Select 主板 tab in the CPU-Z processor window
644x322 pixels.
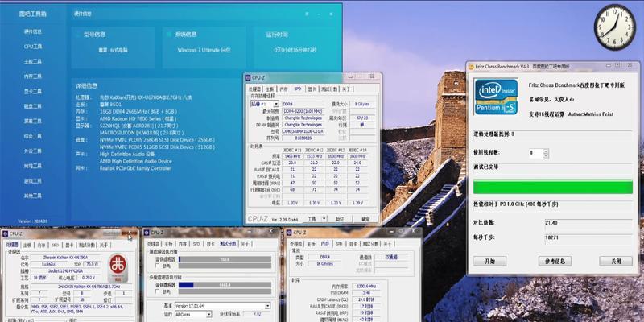27,245
